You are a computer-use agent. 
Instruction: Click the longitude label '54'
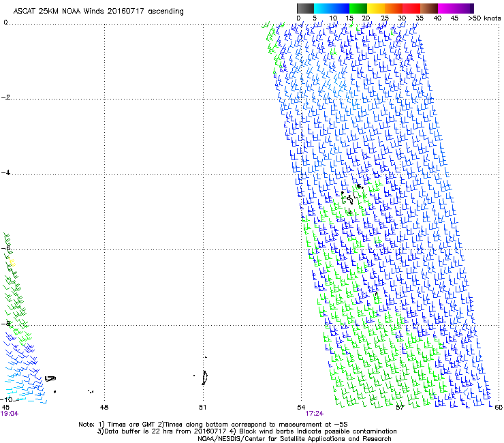(301, 408)
